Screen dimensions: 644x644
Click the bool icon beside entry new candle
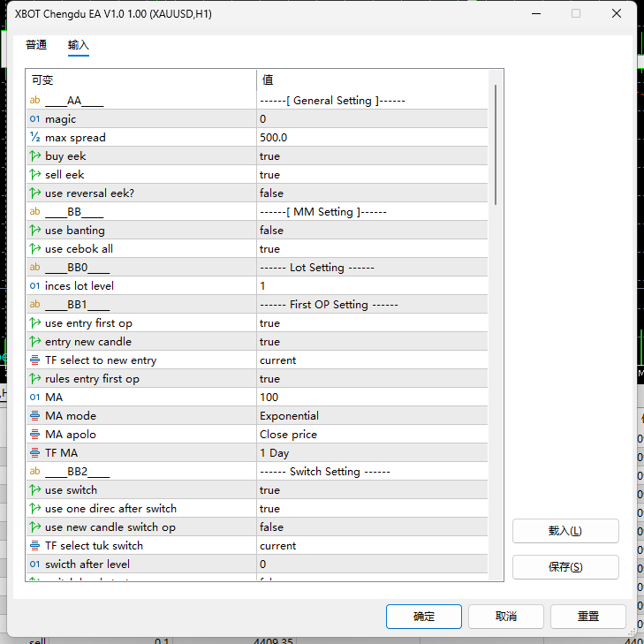(35, 341)
